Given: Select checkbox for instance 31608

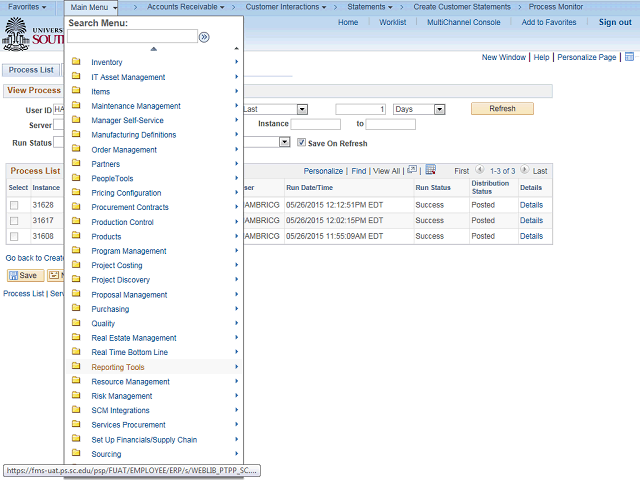Looking at the screenshot, I should click(x=14, y=237).
